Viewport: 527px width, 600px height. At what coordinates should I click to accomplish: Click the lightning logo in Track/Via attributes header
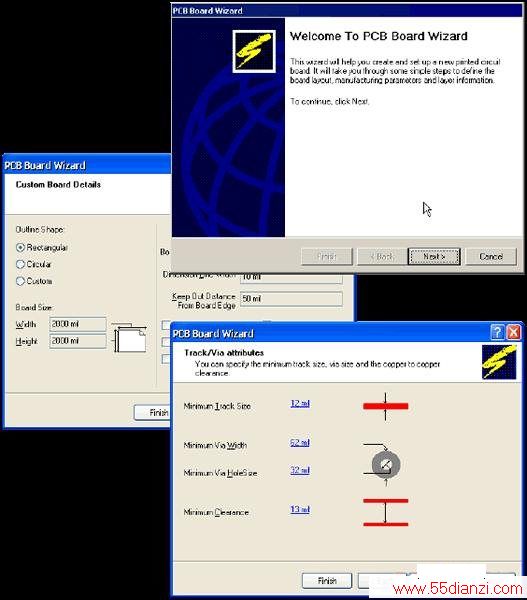(499, 362)
